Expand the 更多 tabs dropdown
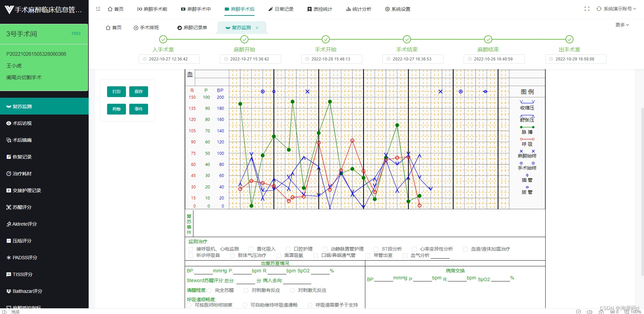The image size is (644, 314). tap(622, 25)
